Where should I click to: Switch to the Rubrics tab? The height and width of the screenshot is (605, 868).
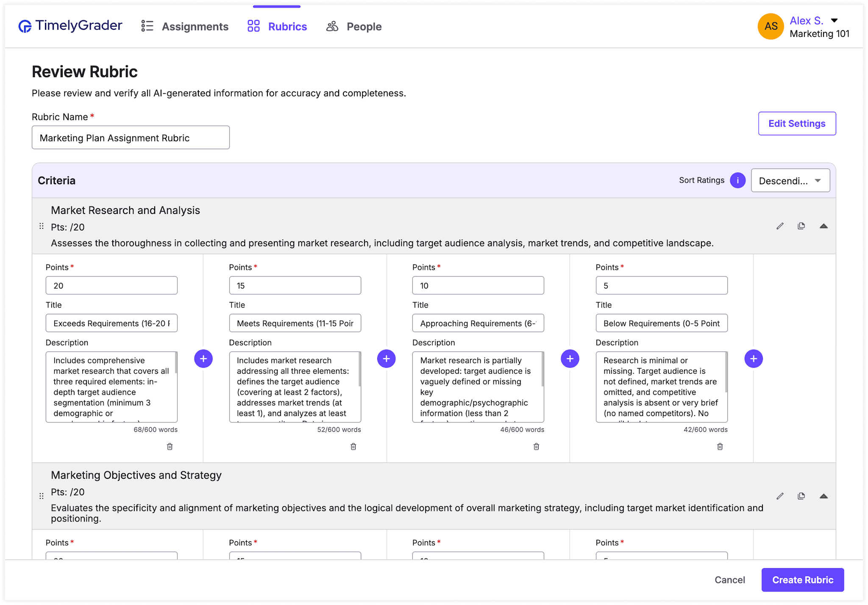point(277,26)
